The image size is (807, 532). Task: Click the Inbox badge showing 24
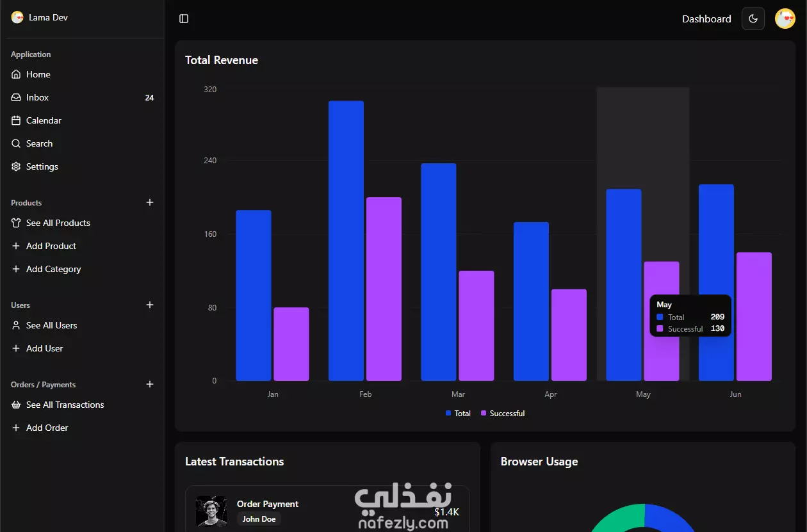(x=149, y=98)
